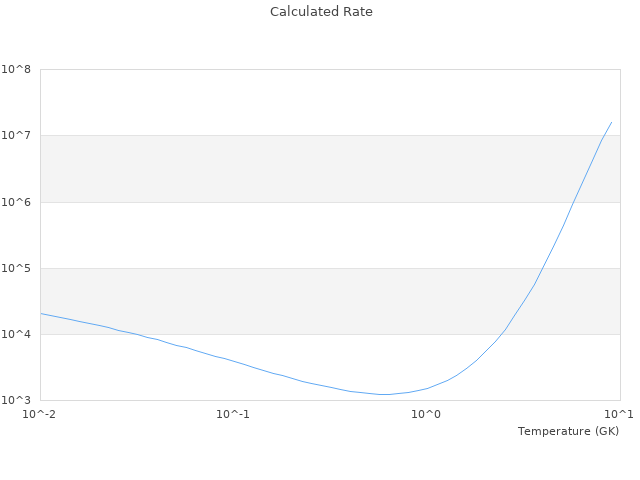Image resolution: width=640 pixels, height=480 pixels.
Task: Click the 10^6 y-axis tick label
Action: 16,202
